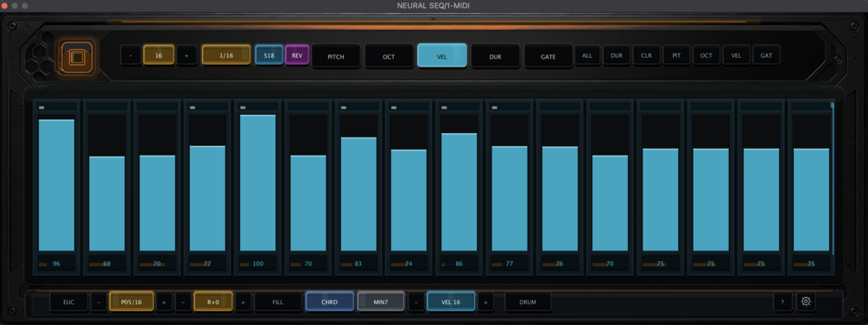This screenshot has width=868, height=325.
Task: Open the question mark help button
Action: pos(782,302)
